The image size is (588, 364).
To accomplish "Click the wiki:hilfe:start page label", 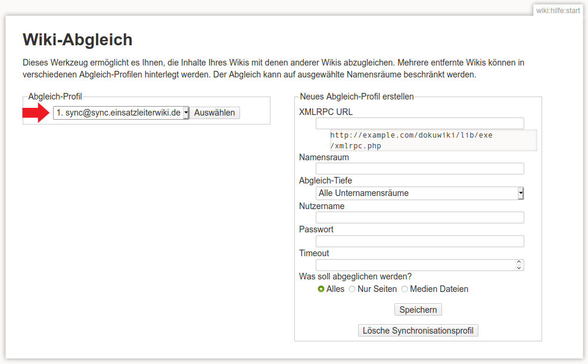I will click(x=558, y=10).
